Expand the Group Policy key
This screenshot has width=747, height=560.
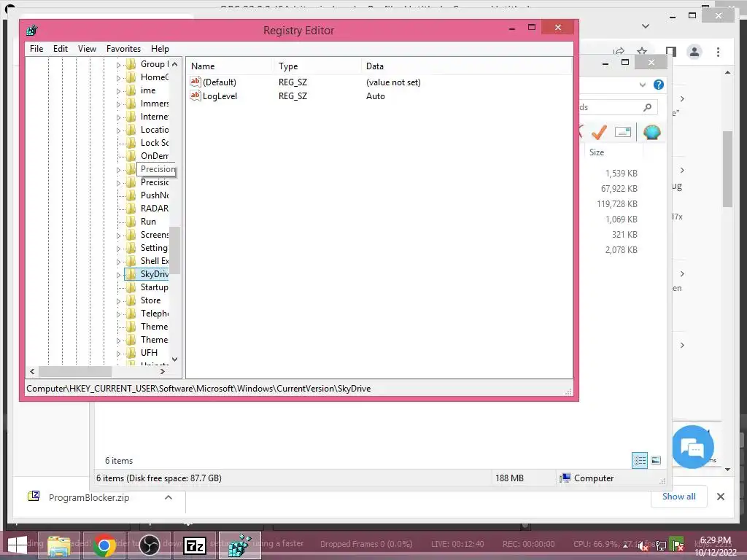click(118, 65)
